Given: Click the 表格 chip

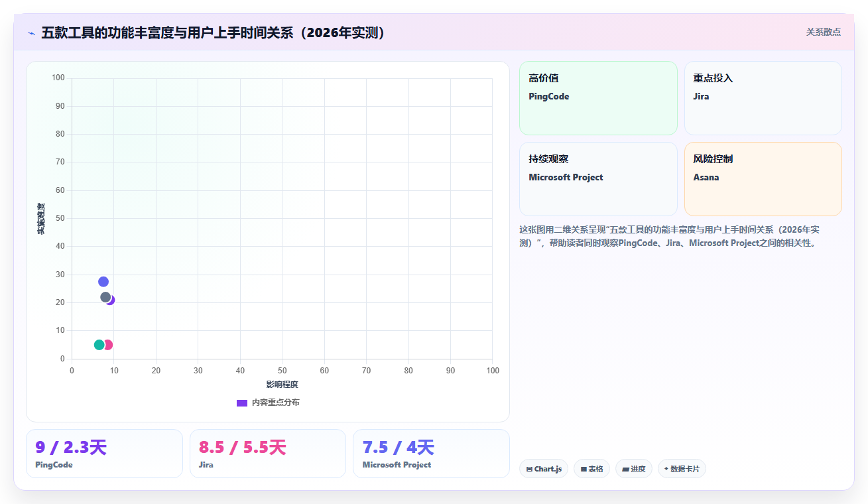Looking at the screenshot, I should point(591,469).
